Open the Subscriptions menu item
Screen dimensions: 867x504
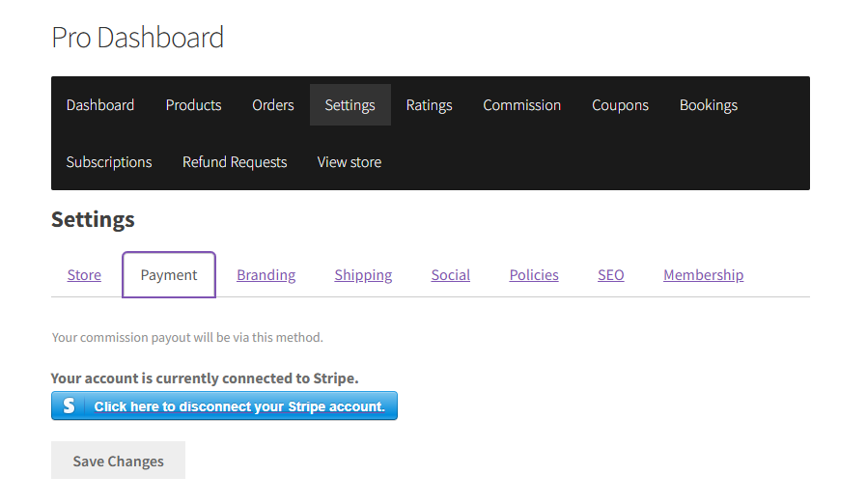tap(109, 162)
